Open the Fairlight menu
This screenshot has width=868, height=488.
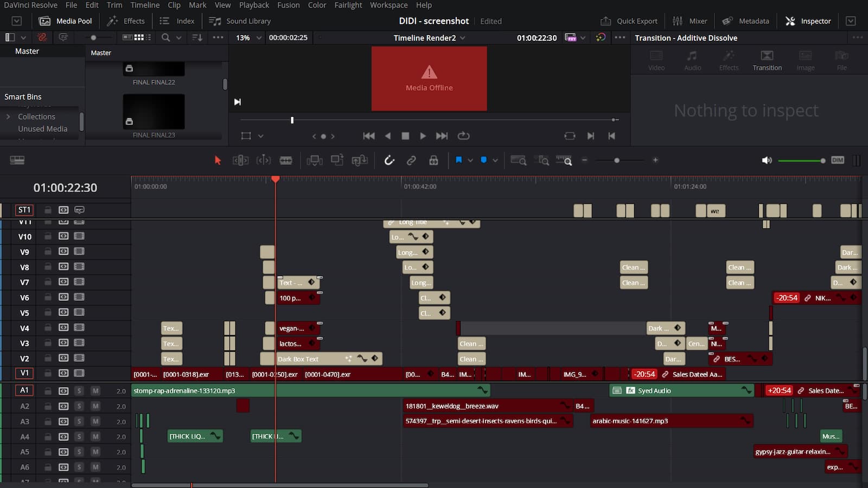(348, 5)
